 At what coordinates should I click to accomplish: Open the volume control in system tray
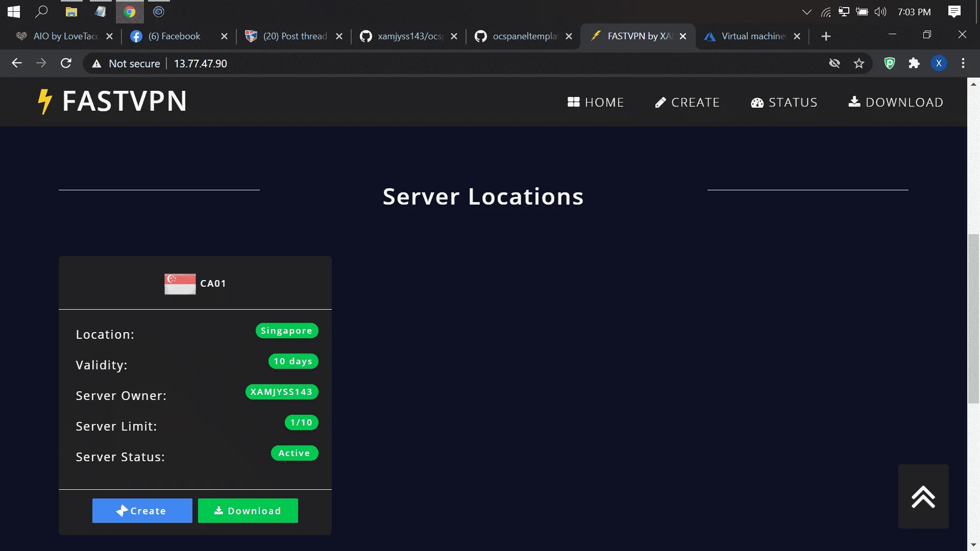click(880, 12)
